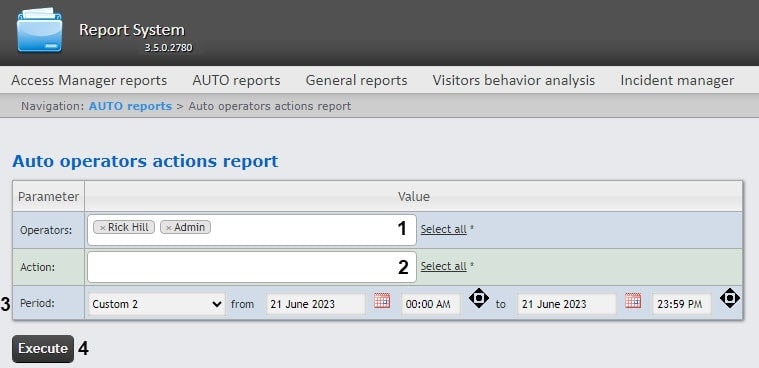Open calendar picker for the from date
The width and height of the screenshot is (759, 368).
pyautogui.click(x=382, y=300)
